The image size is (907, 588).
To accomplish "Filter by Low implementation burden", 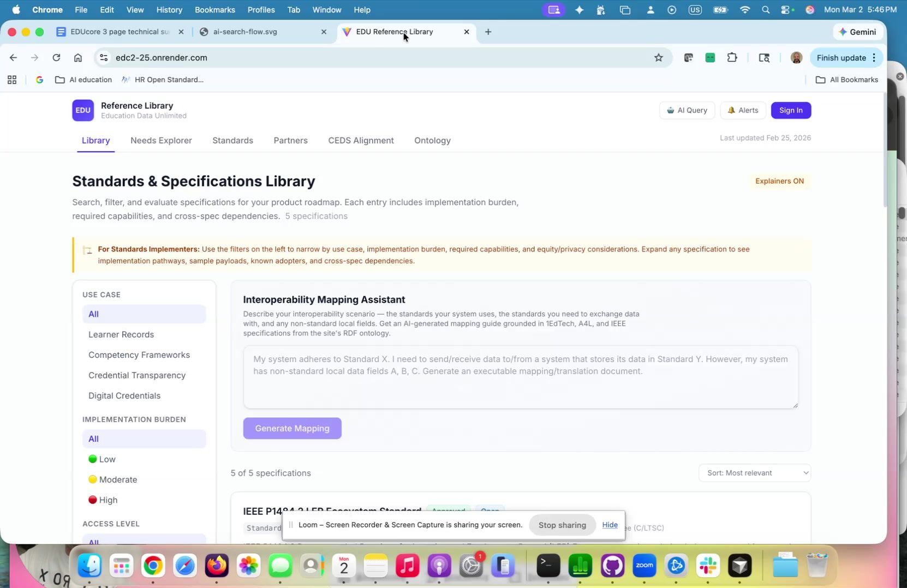I will 144,459.
